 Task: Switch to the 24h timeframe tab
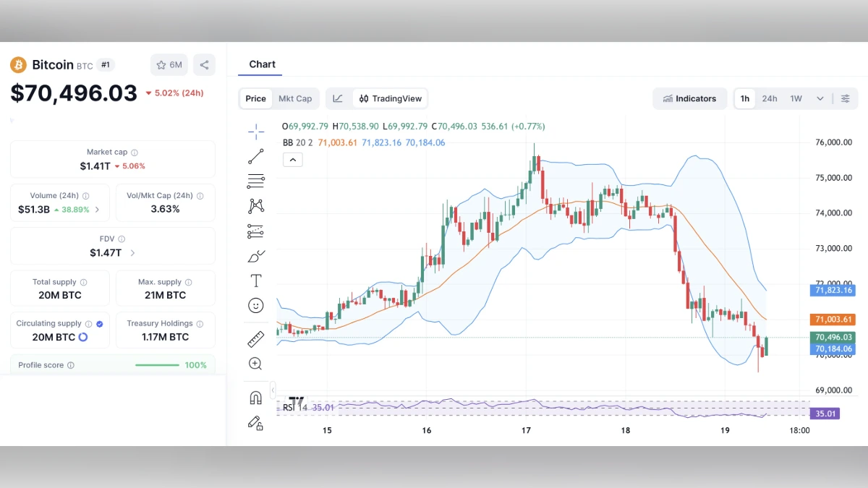(769, 98)
